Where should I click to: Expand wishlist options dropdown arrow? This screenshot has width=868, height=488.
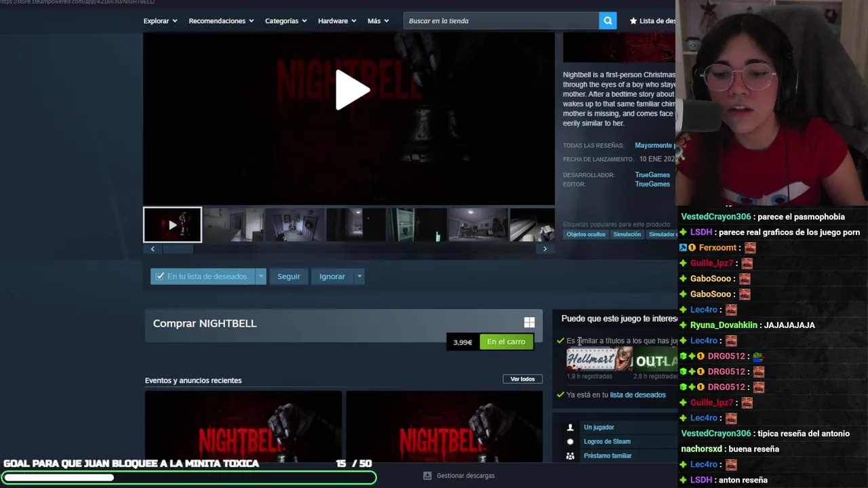click(260, 277)
